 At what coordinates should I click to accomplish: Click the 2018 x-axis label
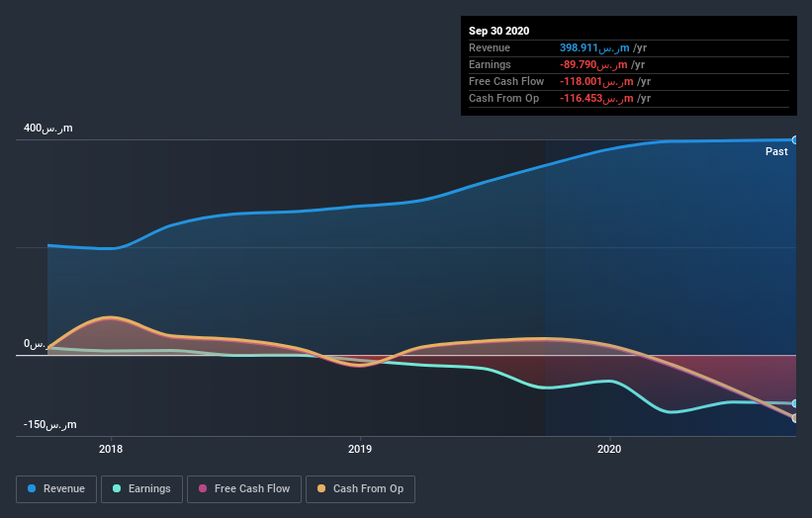111,449
